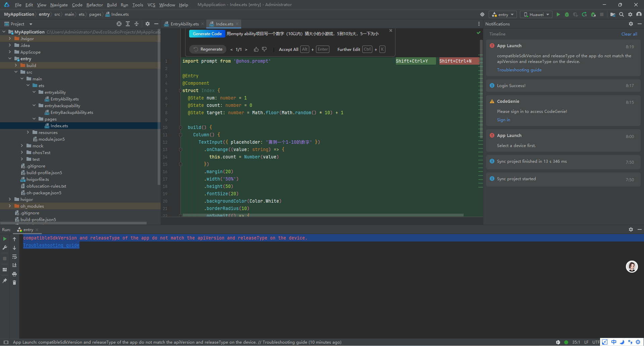Expand the oh_modules folder
Image resolution: width=644 pixels, height=346 pixels.
[10, 206]
